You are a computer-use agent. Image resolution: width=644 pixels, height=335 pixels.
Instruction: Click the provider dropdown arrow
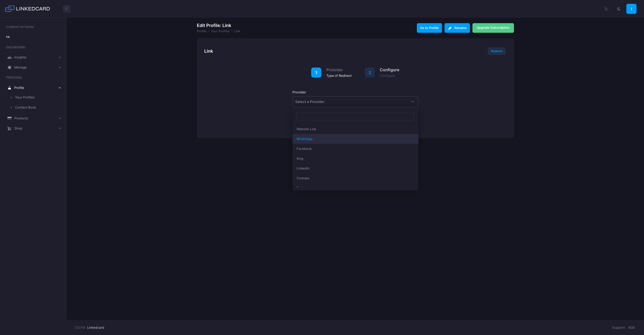click(x=413, y=102)
